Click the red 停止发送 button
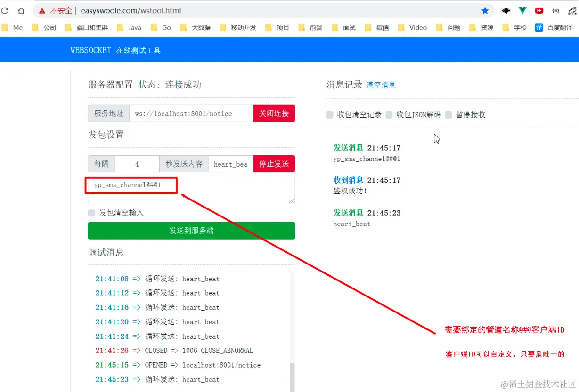 click(x=274, y=164)
